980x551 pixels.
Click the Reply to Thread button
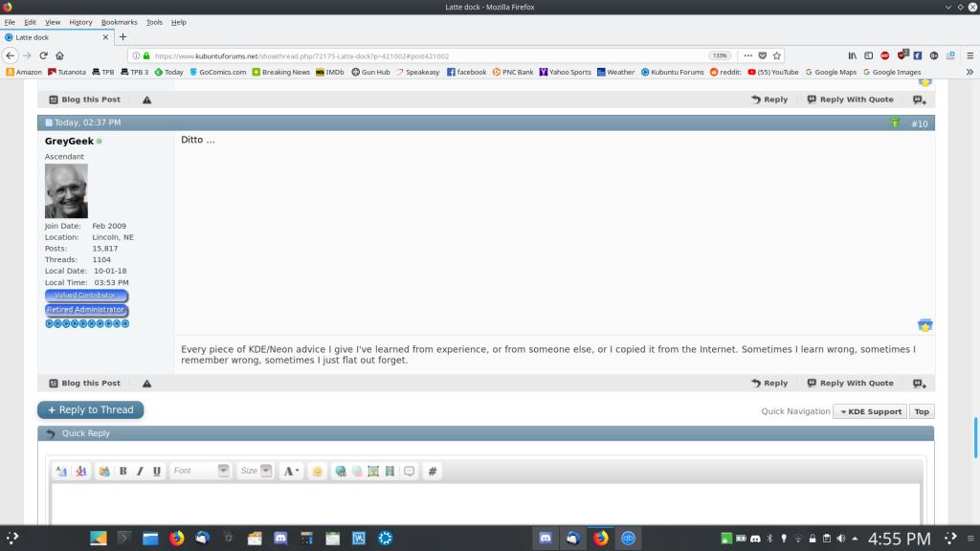click(x=91, y=409)
